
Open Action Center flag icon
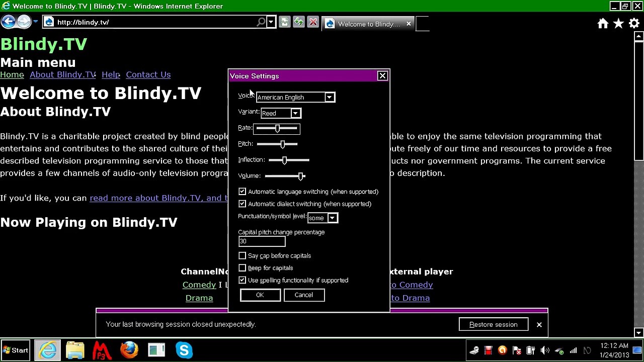[x=516, y=350]
